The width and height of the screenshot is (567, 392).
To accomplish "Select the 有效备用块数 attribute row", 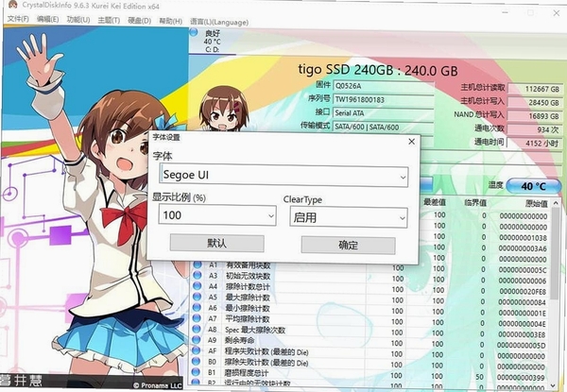I will (x=370, y=266).
